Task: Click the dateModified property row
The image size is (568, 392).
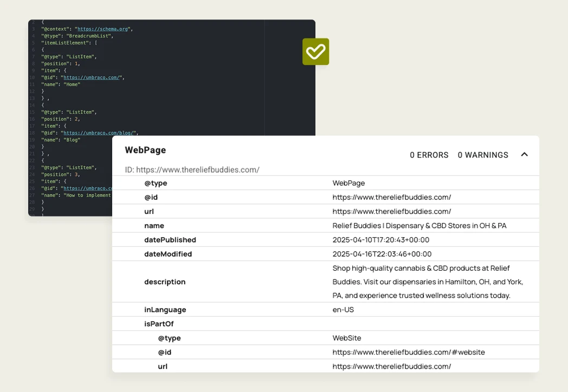Action: pos(168,254)
